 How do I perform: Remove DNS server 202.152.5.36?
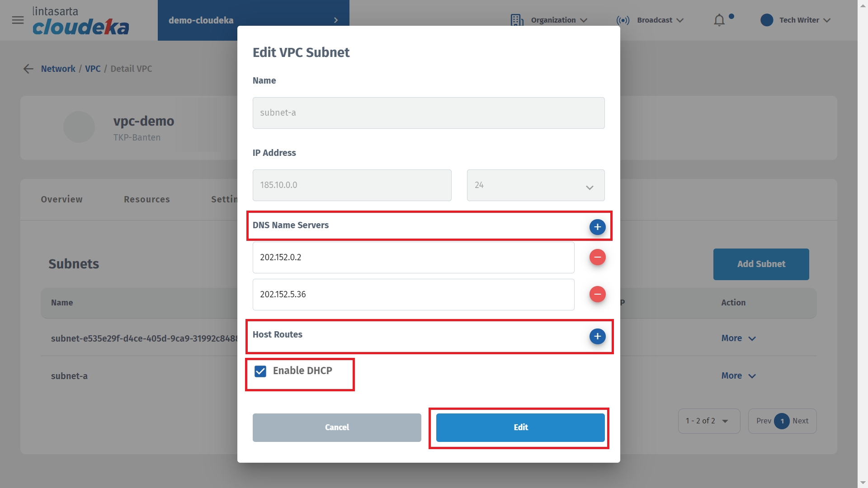pos(597,295)
